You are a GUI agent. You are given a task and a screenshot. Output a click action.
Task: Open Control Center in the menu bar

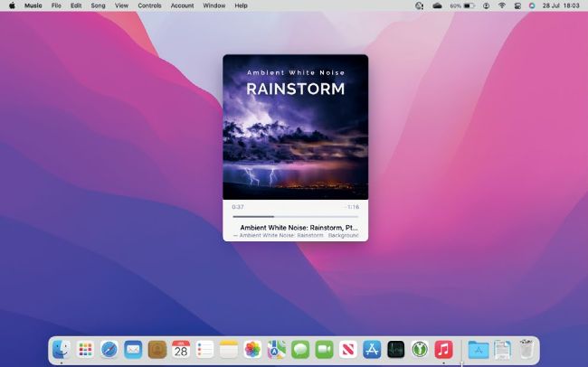[517, 5]
